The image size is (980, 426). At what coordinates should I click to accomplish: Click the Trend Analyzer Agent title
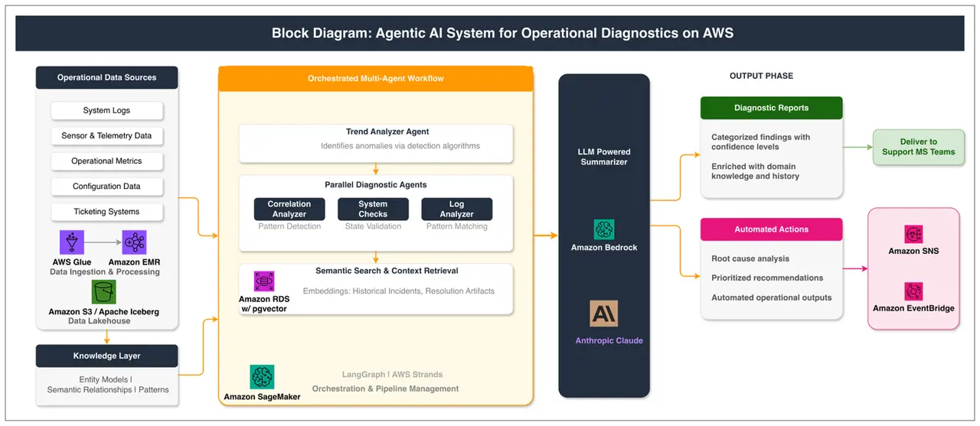click(387, 132)
